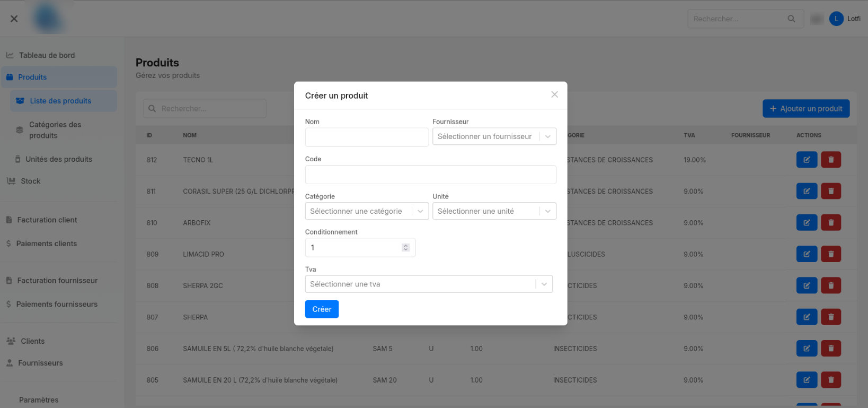Viewport: 868px width, 408px height.
Task: Edit product 808 SHERPA 2GC
Action: click(807, 285)
